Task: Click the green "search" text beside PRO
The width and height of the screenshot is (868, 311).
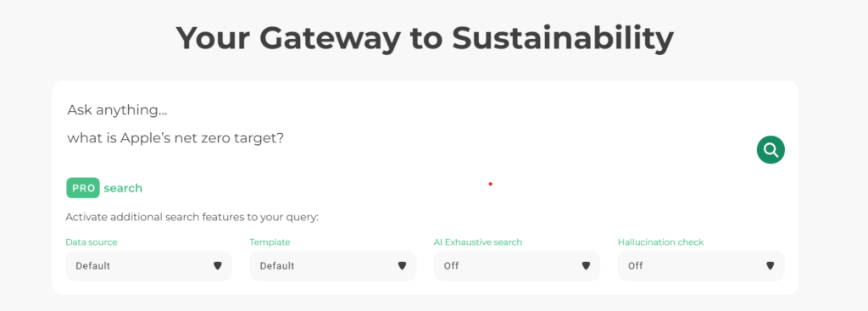Action: pyautogui.click(x=123, y=188)
